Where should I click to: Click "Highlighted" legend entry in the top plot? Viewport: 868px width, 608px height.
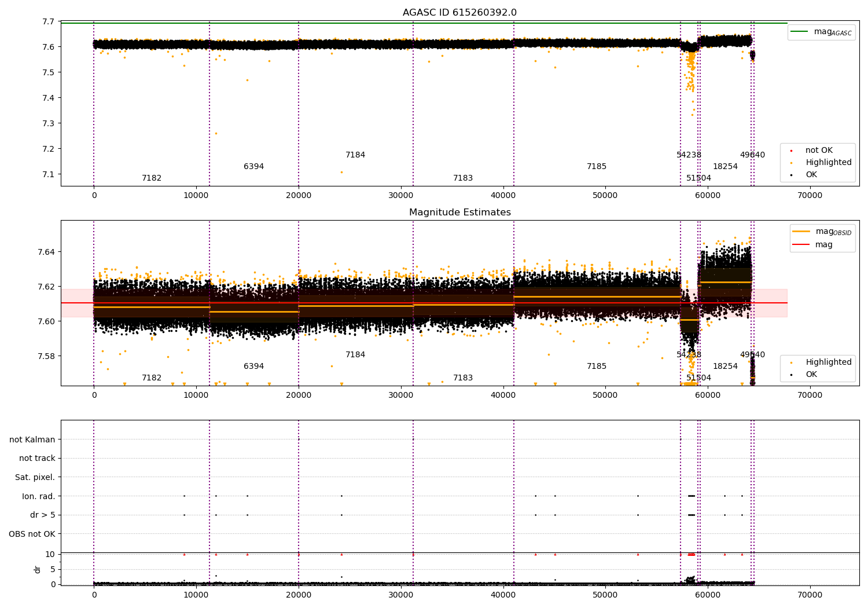pyautogui.click(x=821, y=163)
